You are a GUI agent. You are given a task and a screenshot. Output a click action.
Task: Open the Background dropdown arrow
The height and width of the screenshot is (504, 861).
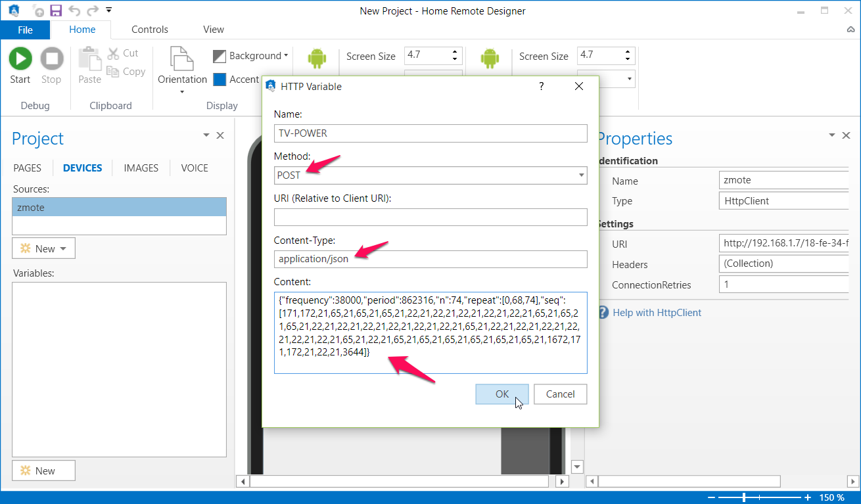[286, 56]
